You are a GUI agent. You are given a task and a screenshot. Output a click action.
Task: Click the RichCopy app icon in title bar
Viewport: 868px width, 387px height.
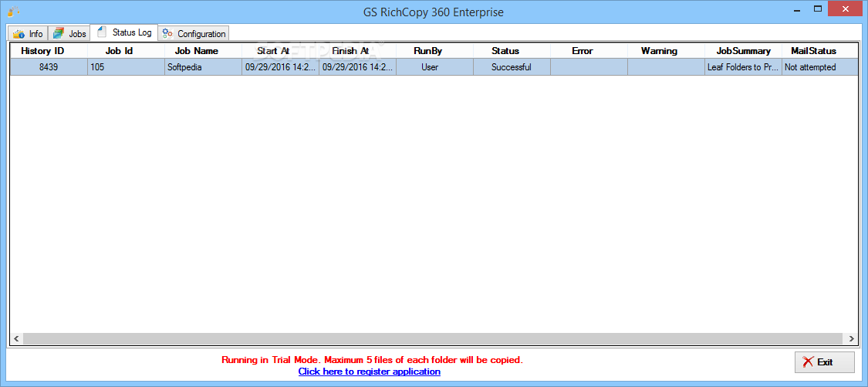tap(14, 12)
